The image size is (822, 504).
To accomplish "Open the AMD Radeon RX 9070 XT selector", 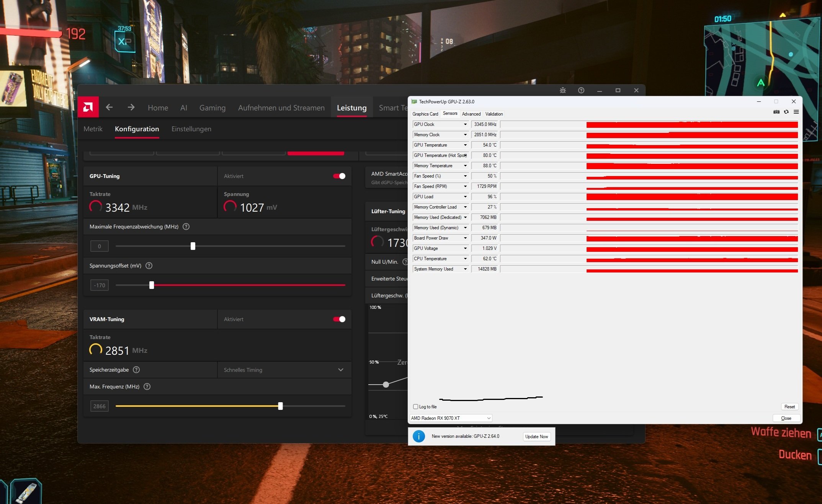I will click(x=451, y=418).
